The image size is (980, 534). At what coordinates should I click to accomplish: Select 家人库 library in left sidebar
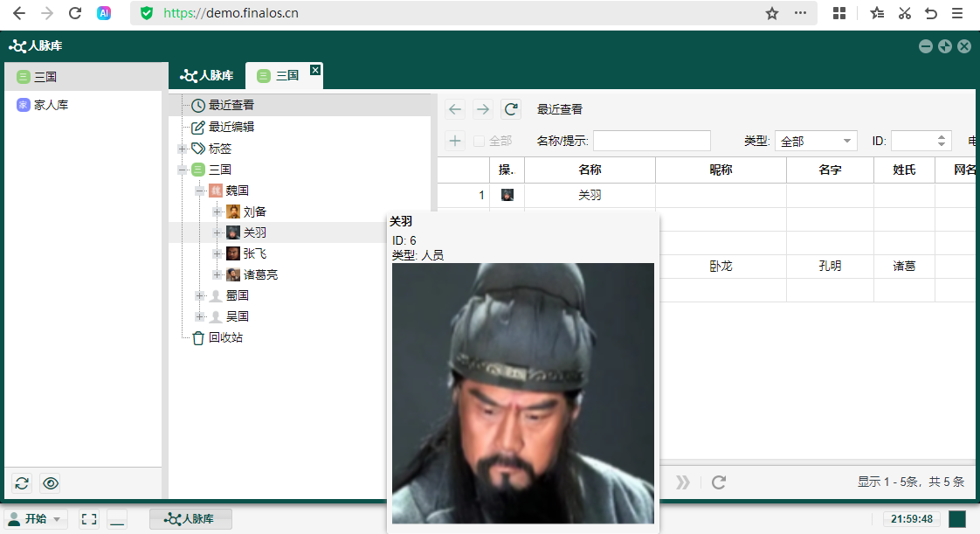(x=83, y=105)
